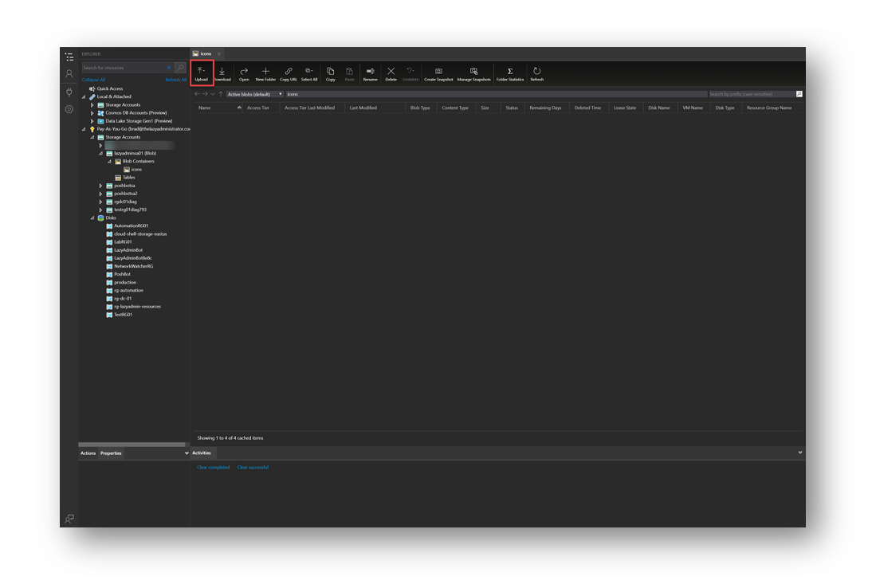The image size is (872, 588).
Task: Click the Copy URL link icon
Action: click(x=288, y=73)
